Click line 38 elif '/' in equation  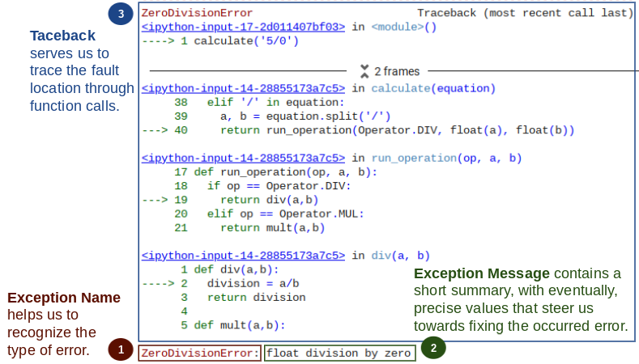[259, 102]
